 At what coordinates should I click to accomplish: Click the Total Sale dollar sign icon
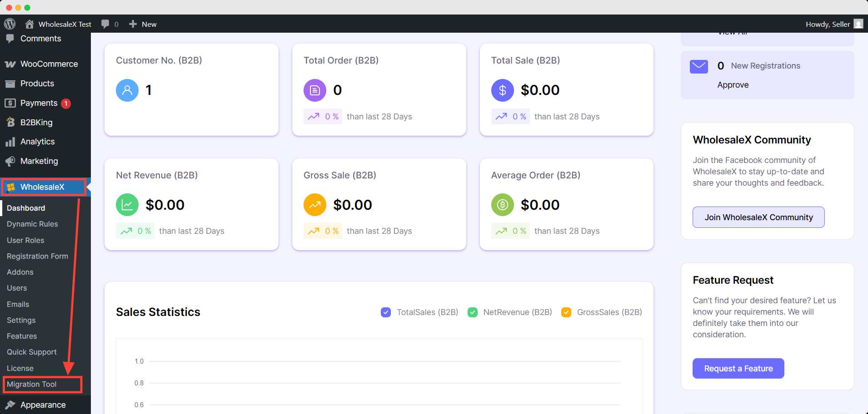[503, 90]
